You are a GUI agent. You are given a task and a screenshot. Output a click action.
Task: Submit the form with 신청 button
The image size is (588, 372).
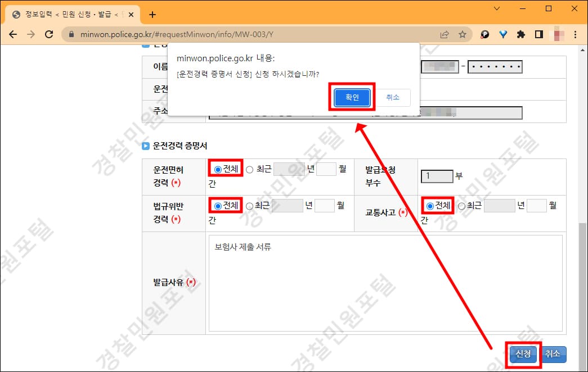(x=523, y=354)
